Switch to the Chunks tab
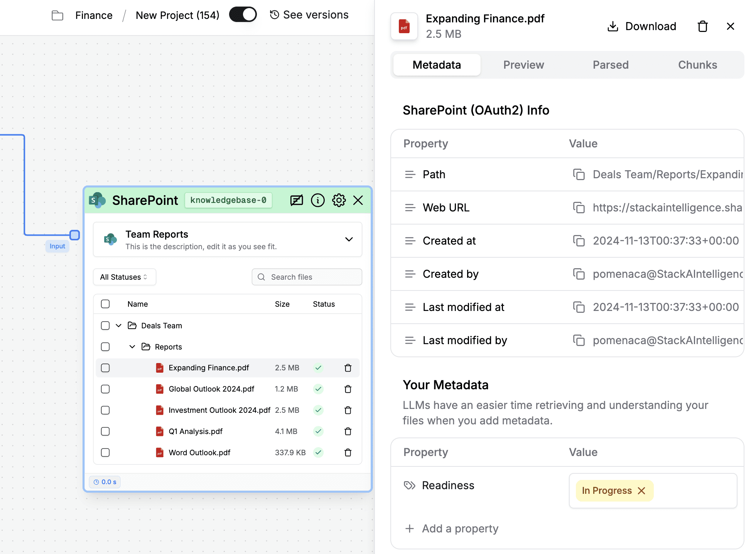The height and width of the screenshot is (554, 756). point(698,65)
